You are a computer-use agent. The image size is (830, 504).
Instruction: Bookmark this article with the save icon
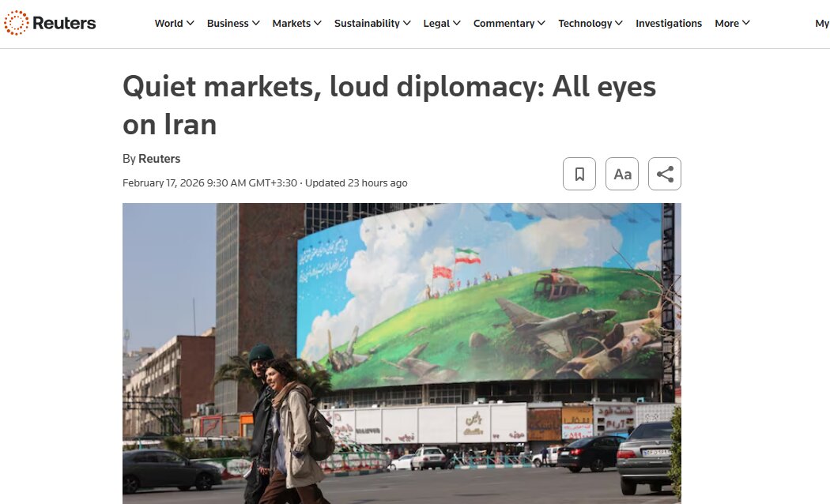click(x=579, y=174)
